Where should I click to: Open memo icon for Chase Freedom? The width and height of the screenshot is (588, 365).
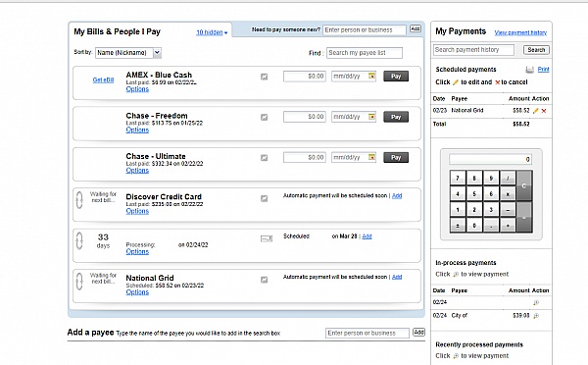[x=264, y=117]
